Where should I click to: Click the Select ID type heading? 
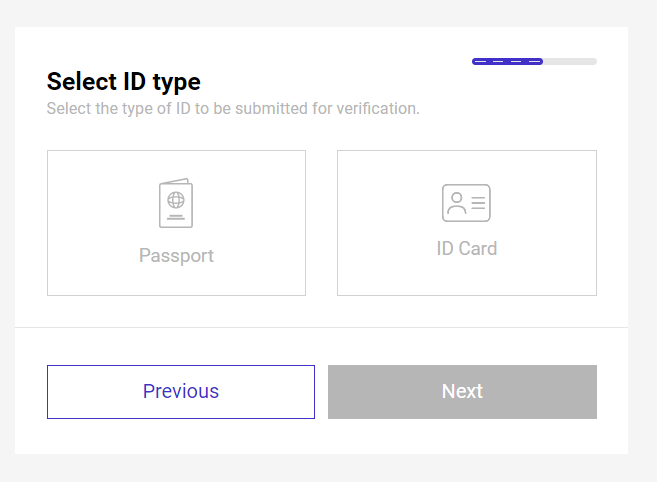coord(124,82)
